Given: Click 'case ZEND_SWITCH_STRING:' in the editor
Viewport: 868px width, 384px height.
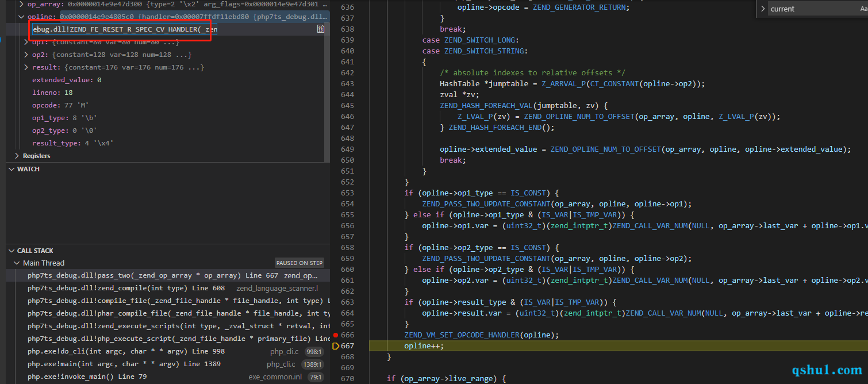Looking at the screenshot, I should click(x=475, y=51).
